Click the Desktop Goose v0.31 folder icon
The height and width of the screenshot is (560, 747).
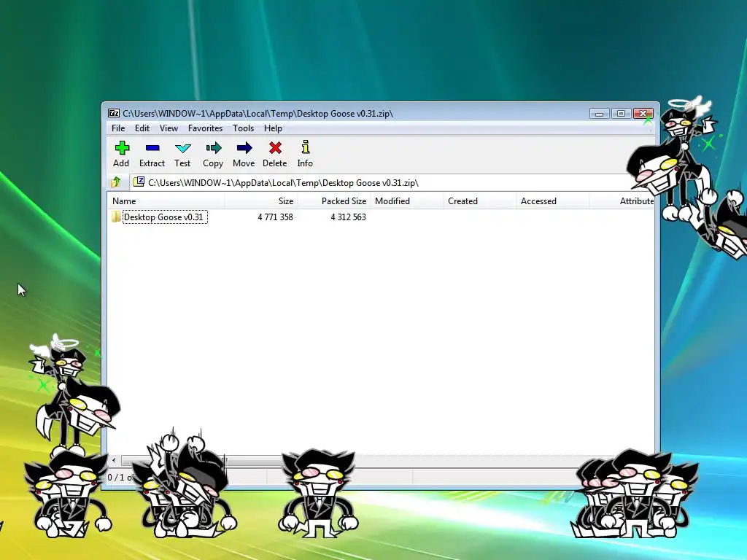pyautogui.click(x=116, y=217)
